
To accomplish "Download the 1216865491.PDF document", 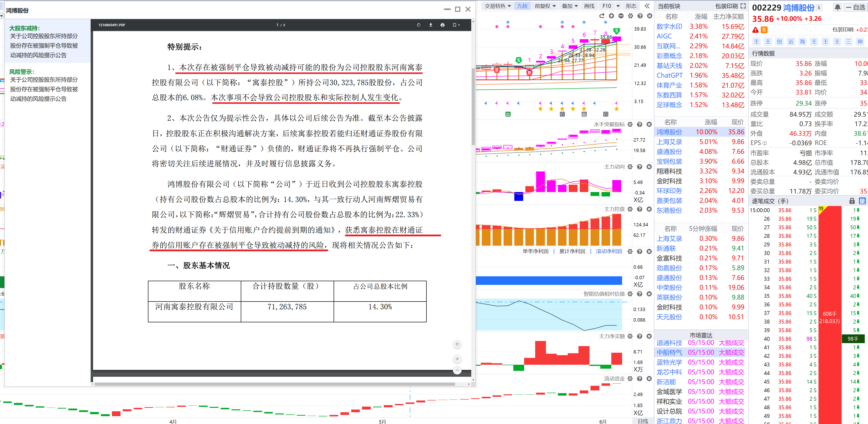I will click(431, 25).
